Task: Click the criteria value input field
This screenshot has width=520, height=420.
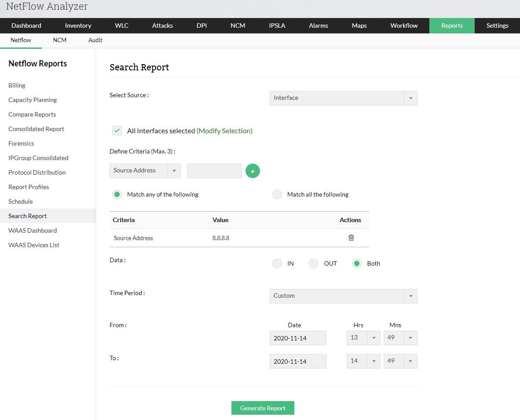Action: pyautogui.click(x=214, y=171)
